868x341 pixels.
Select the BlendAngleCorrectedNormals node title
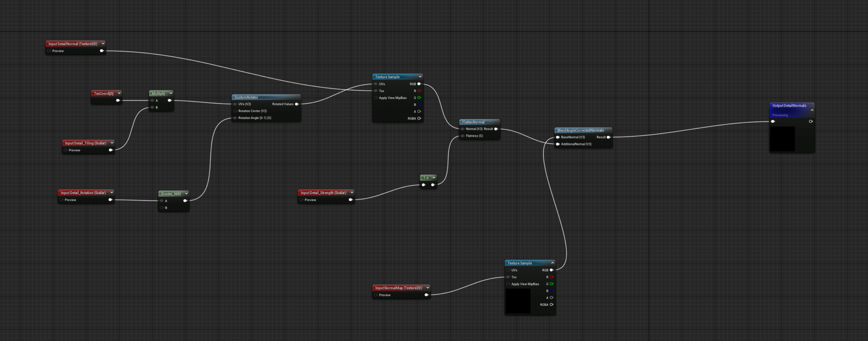(580, 130)
